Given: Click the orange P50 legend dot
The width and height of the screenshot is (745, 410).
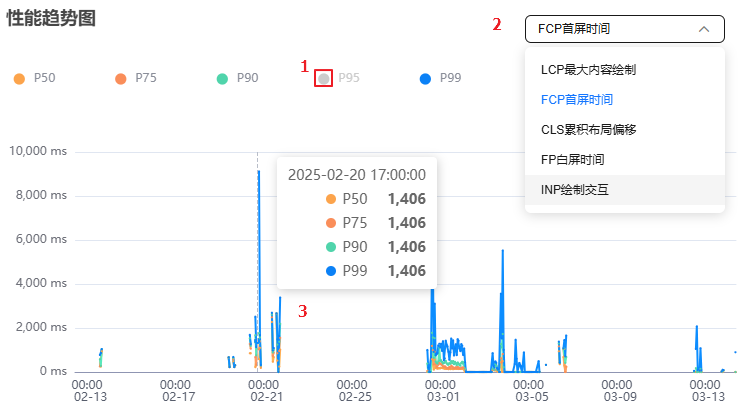Looking at the screenshot, I should (19, 78).
